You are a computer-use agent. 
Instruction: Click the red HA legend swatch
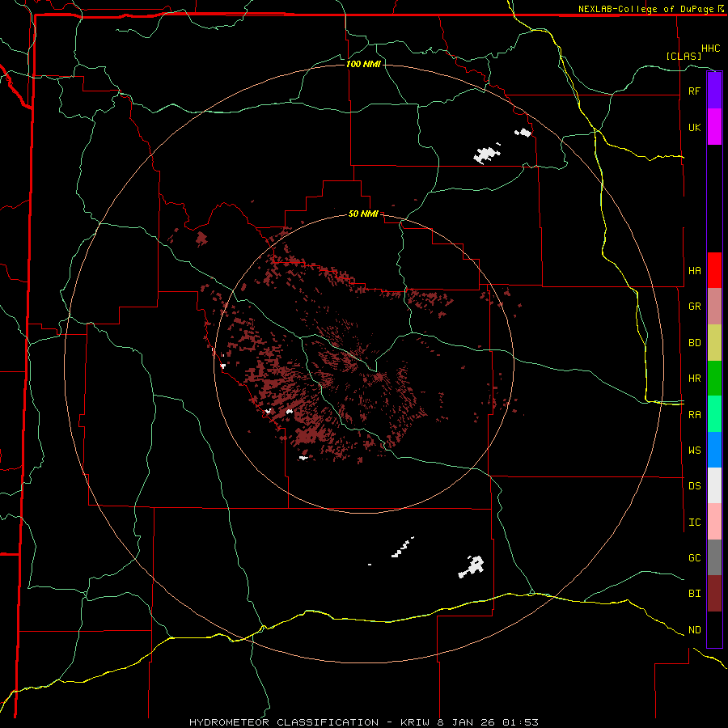(714, 270)
